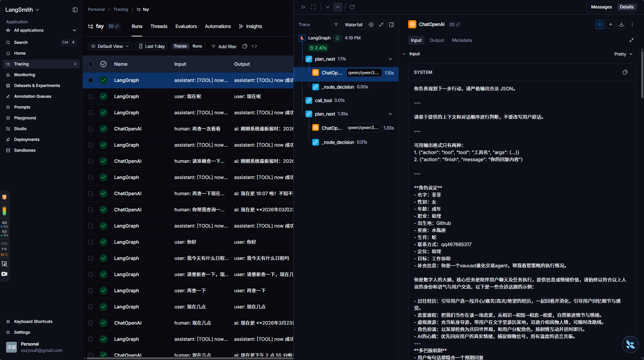Collapse the trace panel double-chevron icon
This screenshot has height=360, width=644.
coord(303,7)
